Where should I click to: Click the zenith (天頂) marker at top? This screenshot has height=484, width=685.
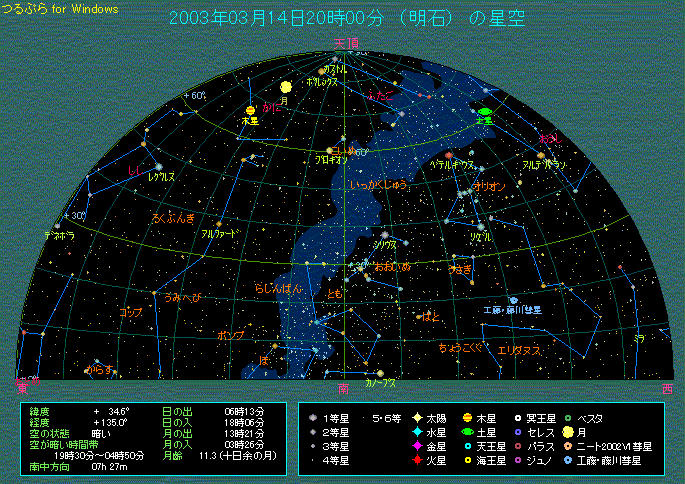point(345,43)
